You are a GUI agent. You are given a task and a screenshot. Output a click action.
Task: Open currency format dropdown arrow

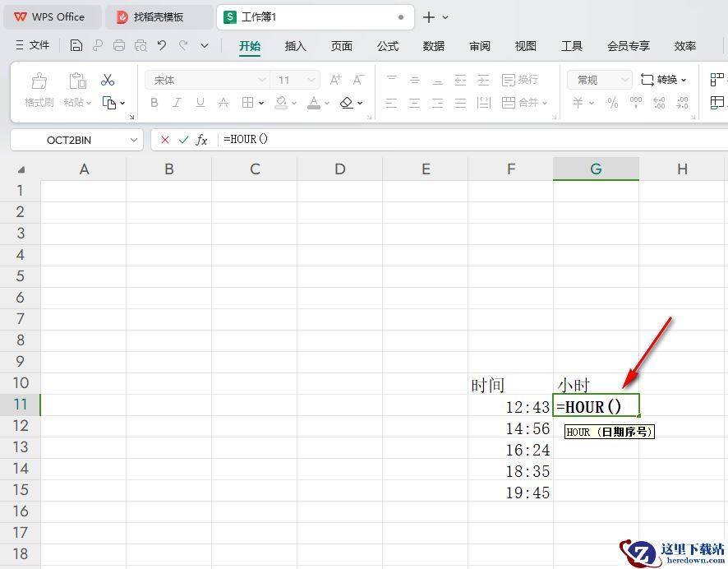pos(591,103)
